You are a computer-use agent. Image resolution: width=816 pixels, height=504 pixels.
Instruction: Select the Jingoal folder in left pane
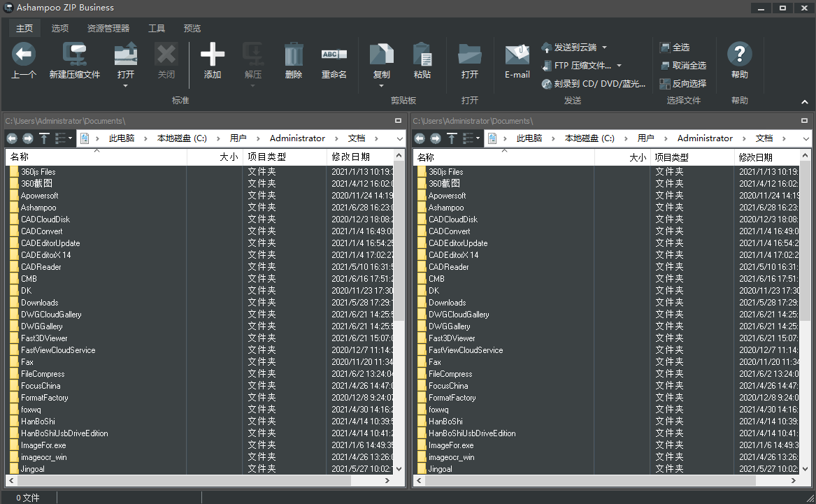click(33, 468)
